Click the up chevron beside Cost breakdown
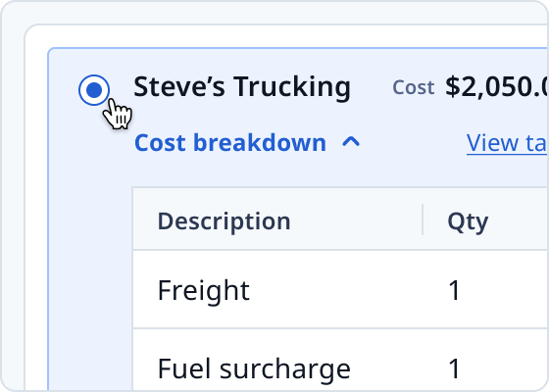The height and width of the screenshot is (392, 549). pos(351,142)
